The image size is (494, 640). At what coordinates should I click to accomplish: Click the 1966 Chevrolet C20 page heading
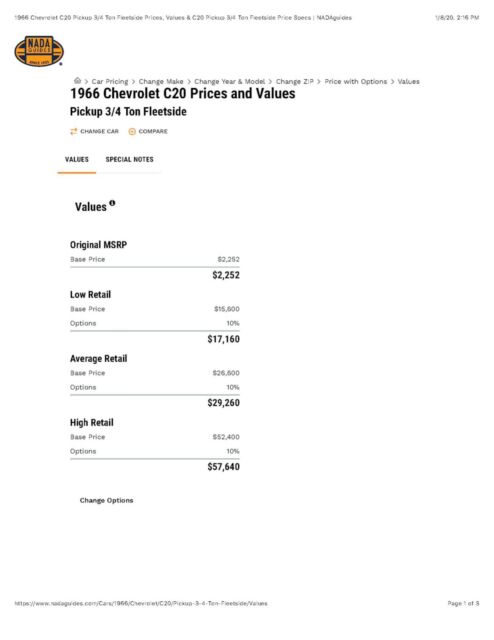182,93
